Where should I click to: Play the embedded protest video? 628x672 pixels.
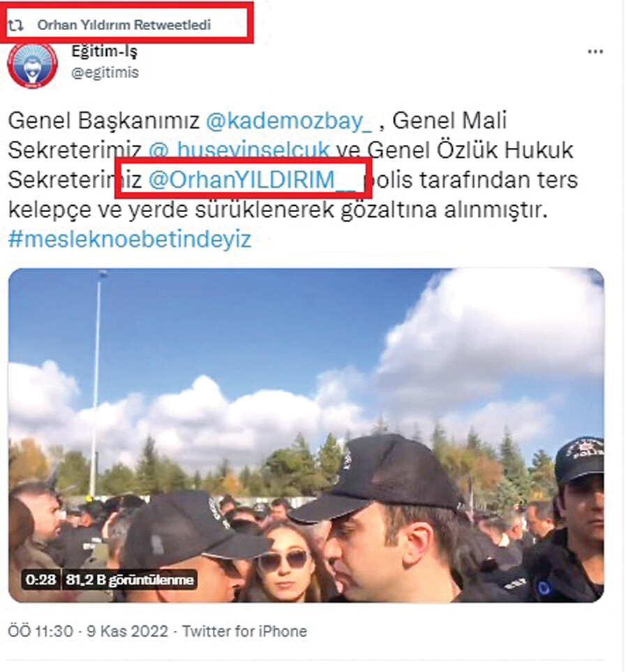click(306, 435)
